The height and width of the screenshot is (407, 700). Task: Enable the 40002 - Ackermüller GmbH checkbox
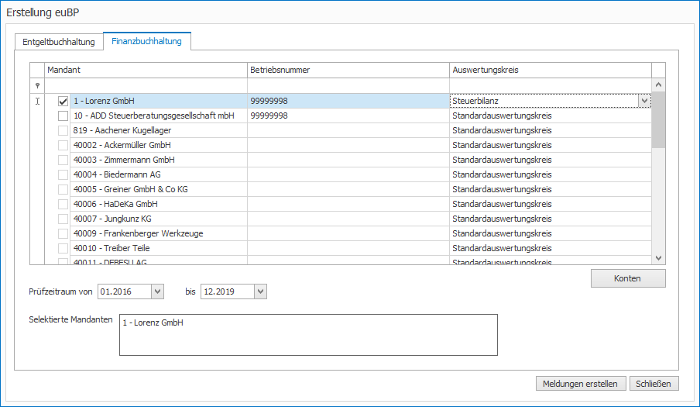click(63, 145)
